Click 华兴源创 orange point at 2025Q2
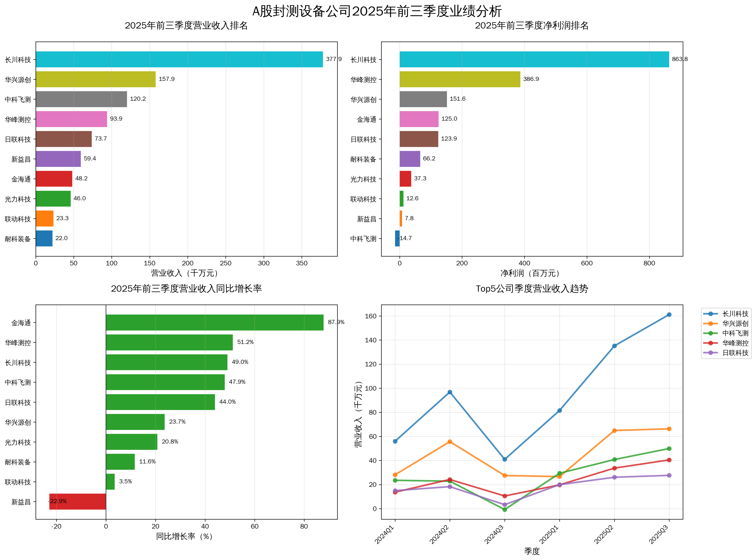Image resolution: width=756 pixels, height=560 pixels. (x=614, y=431)
